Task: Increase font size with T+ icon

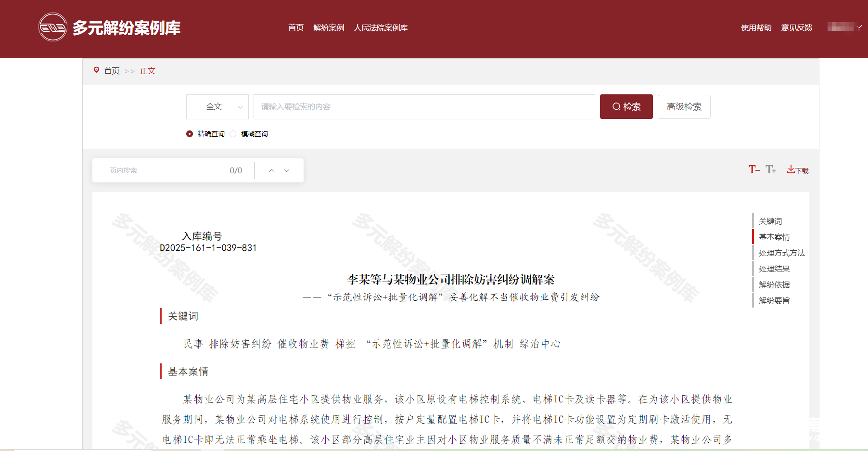Action: point(770,169)
